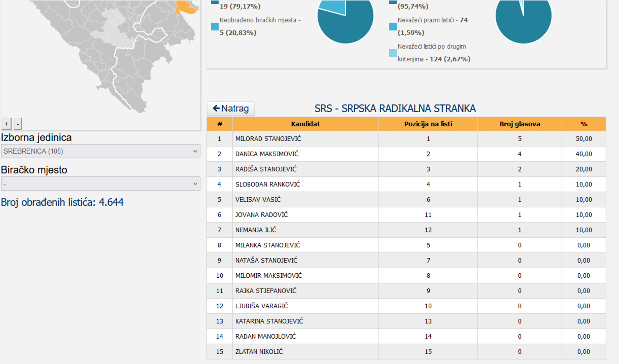Click the SRS - Srpska Radikalna Stranka title
This screenshot has width=619, height=364.
[x=395, y=109]
